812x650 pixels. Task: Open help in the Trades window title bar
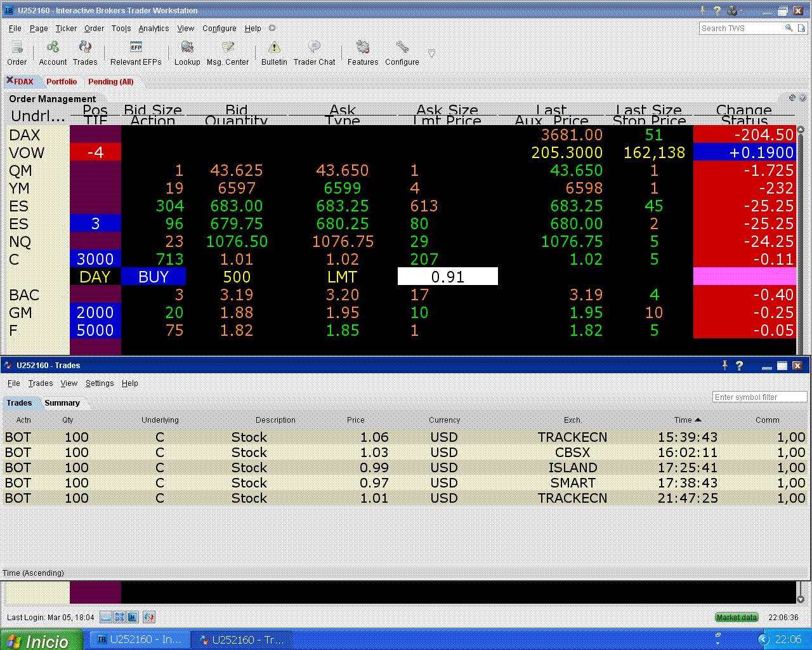tap(739, 365)
